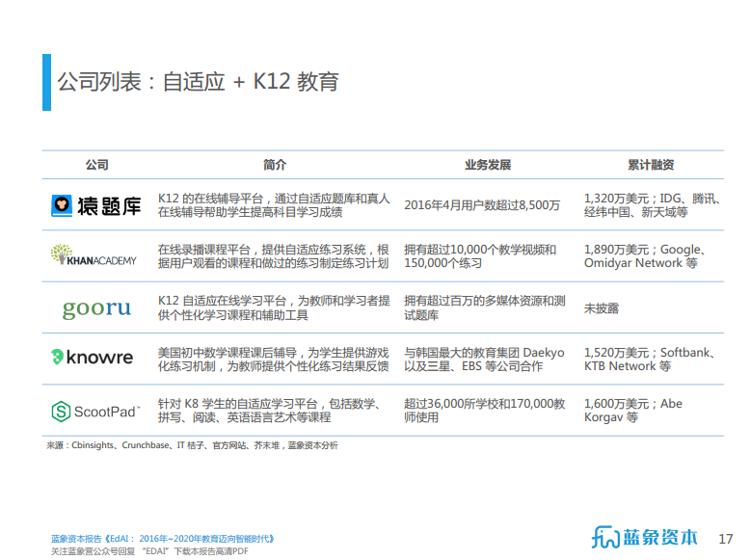The width and height of the screenshot is (750, 560).
Task: Click the 蓝象资本 logo in footer
Action: click(x=644, y=538)
